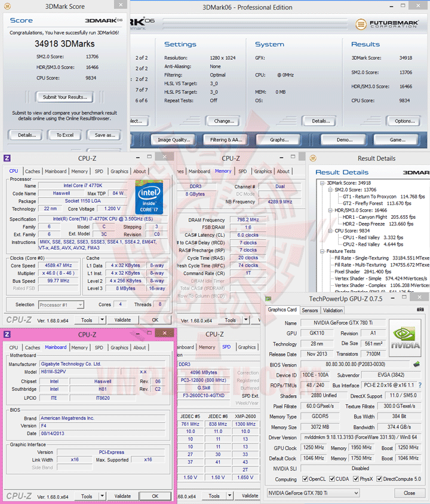
Task: Click the GPU Clock 1250 MHz value
Action: pyautogui.click(x=314, y=447)
